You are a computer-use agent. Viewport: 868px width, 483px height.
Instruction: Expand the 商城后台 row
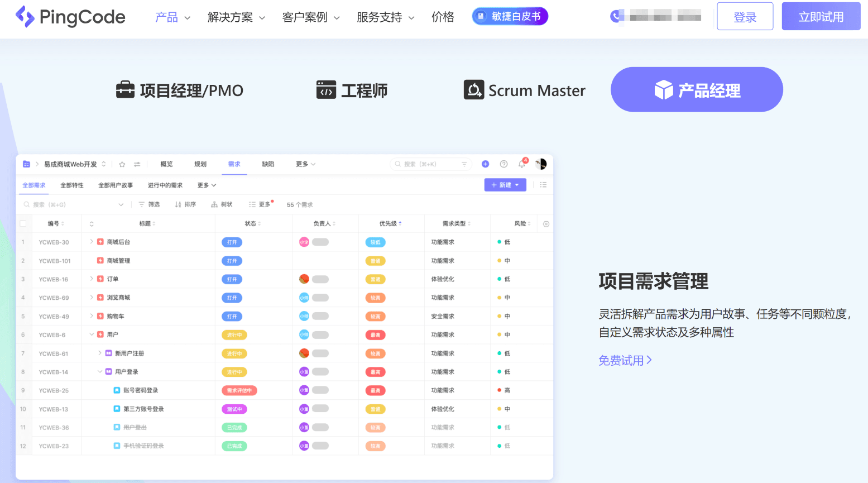pyautogui.click(x=92, y=242)
